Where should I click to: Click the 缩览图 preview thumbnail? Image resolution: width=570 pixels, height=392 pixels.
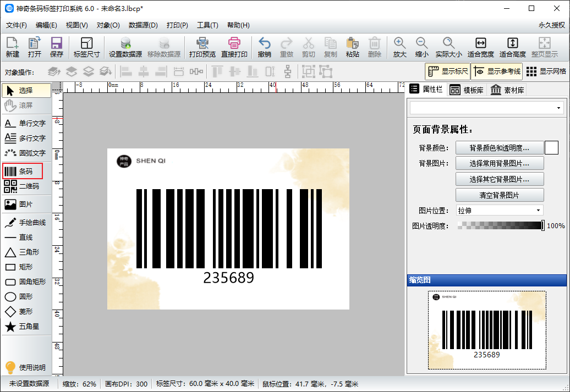pos(487,330)
